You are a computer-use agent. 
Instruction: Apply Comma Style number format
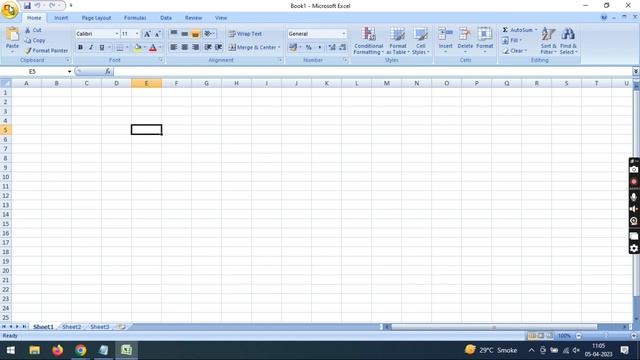tap(320, 47)
